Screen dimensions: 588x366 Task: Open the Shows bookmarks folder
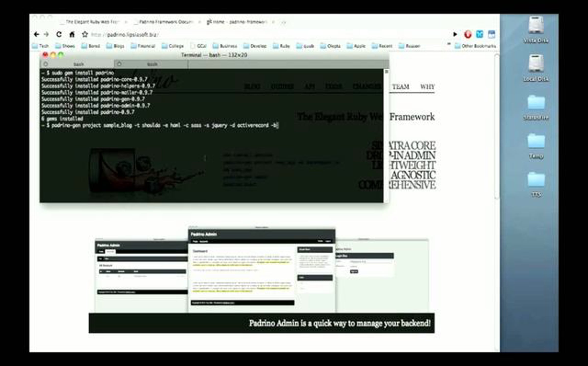65,46
